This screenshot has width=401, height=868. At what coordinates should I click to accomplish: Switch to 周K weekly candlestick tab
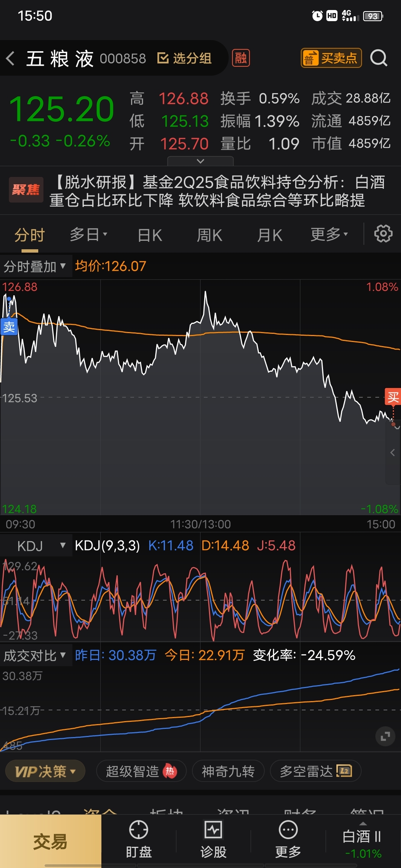pos(209,235)
